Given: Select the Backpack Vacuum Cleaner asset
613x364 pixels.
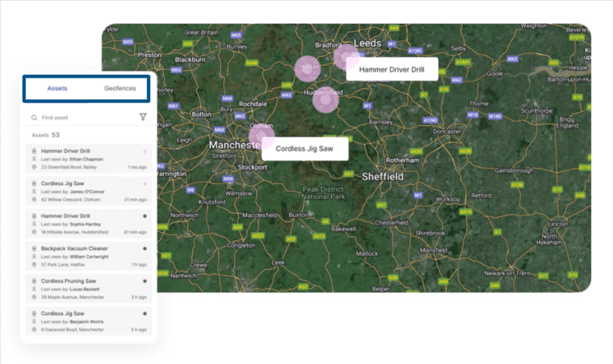Looking at the screenshot, I should pos(89,256).
